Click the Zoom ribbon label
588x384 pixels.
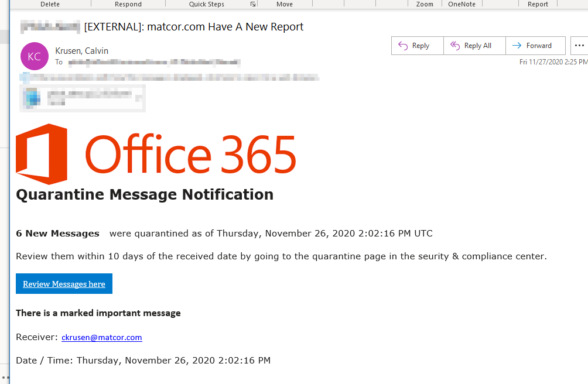(425, 4)
